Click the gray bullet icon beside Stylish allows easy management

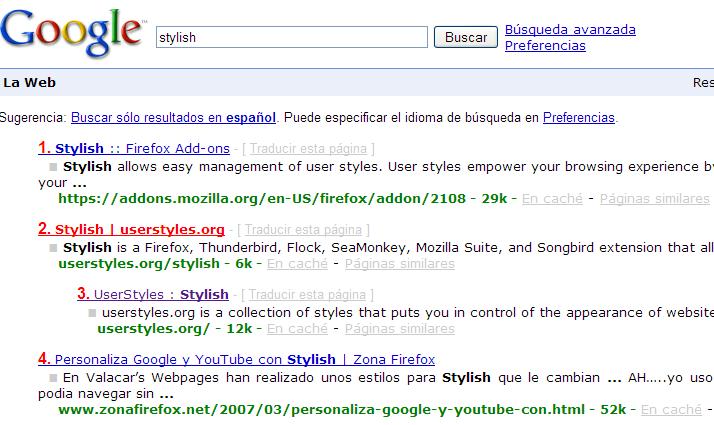pyautogui.click(x=53, y=167)
